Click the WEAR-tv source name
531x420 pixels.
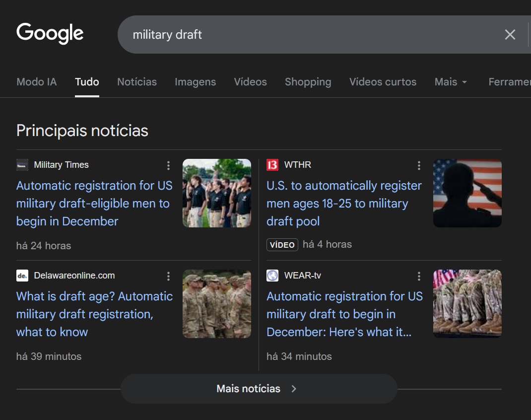[302, 276]
